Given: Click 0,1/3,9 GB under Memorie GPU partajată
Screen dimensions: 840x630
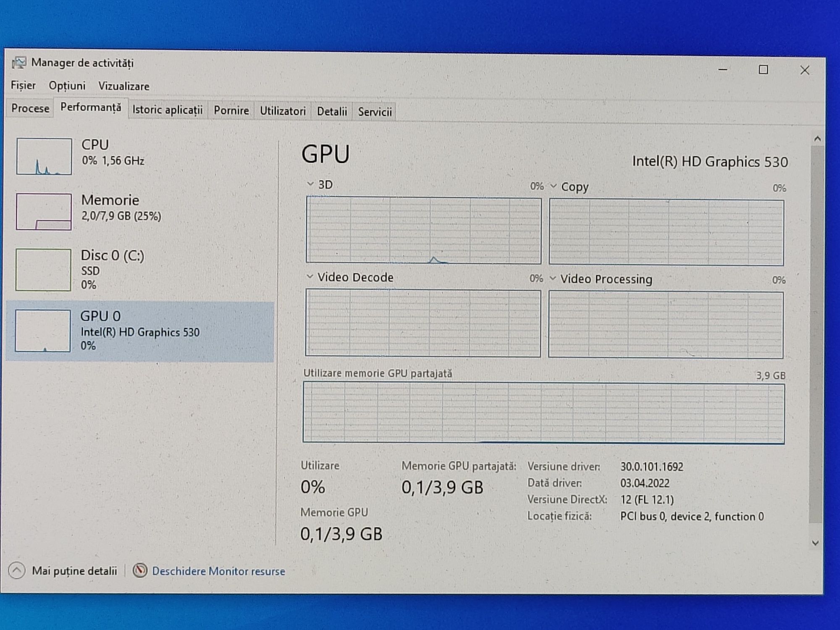Looking at the screenshot, I should (x=442, y=487).
